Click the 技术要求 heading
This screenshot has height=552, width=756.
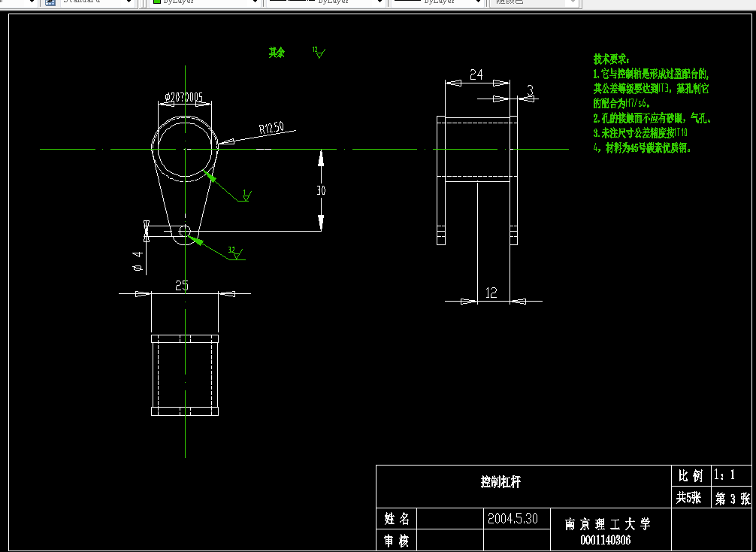tap(612, 59)
